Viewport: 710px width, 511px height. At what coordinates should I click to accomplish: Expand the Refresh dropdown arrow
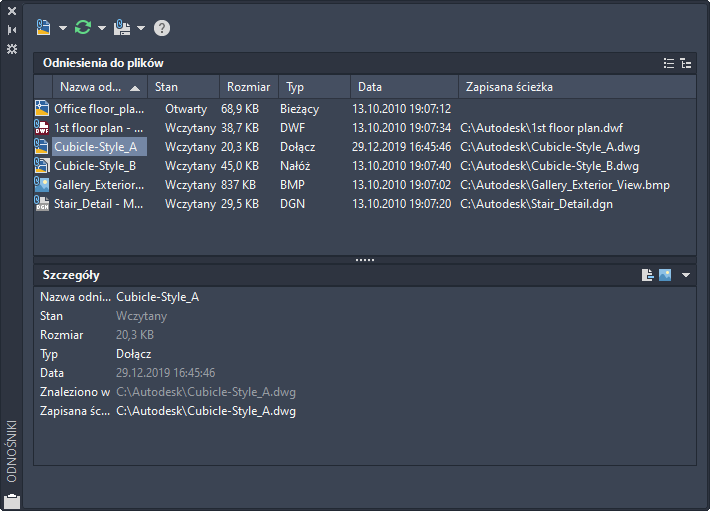coord(101,28)
